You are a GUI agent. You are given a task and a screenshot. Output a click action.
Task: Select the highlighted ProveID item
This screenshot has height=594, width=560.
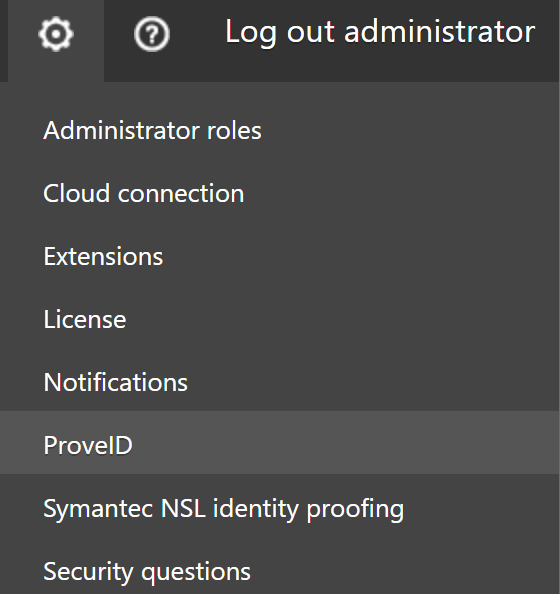(280, 442)
